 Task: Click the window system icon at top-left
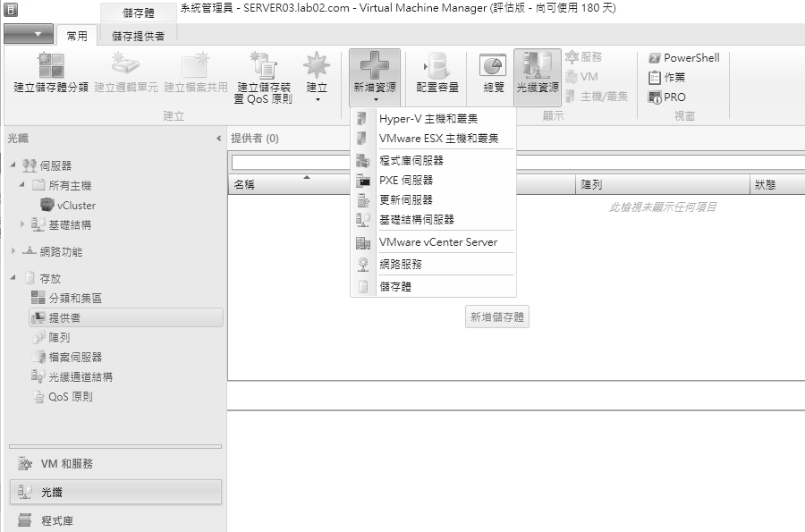point(11,9)
